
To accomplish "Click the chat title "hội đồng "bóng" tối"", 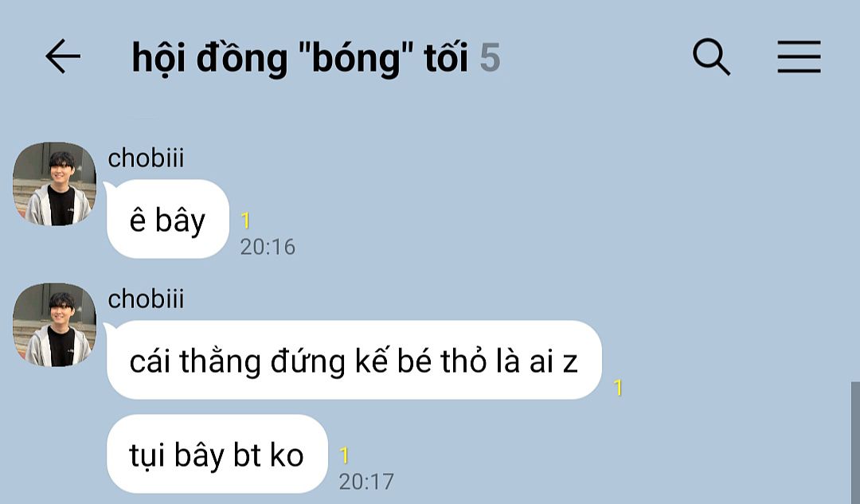I will [300, 57].
